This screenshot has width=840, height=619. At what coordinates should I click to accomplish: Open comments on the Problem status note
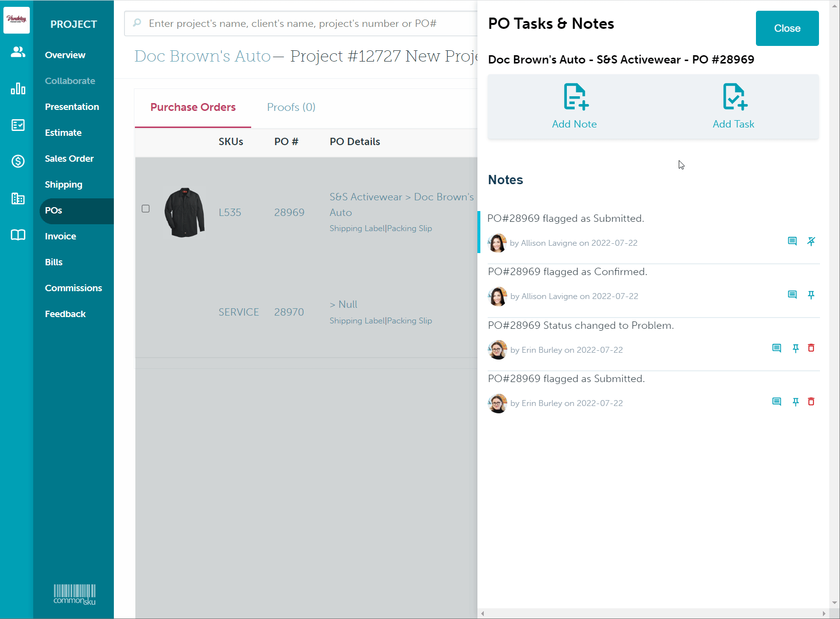point(776,348)
